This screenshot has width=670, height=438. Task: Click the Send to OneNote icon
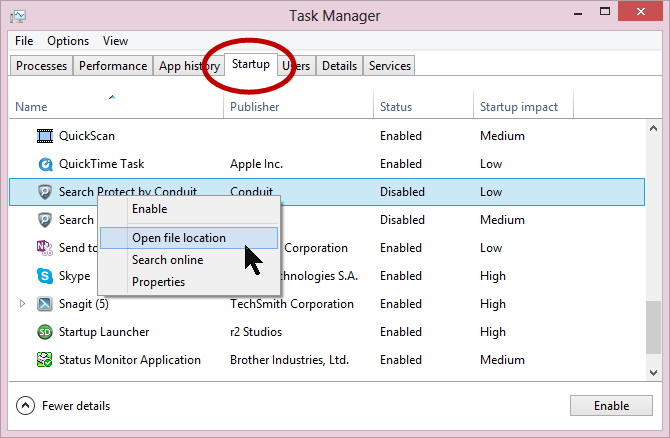tap(45, 248)
